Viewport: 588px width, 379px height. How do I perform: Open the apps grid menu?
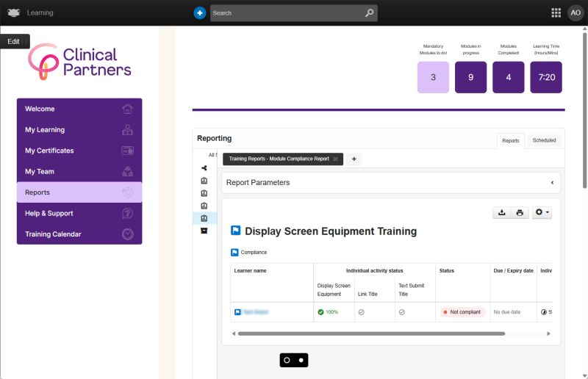click(556, 12)
